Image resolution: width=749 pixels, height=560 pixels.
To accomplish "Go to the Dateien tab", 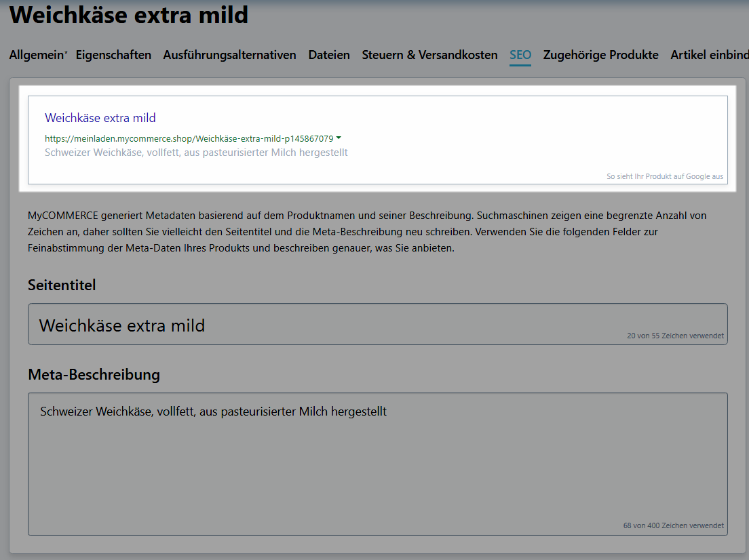I will [x=329, y=55].
